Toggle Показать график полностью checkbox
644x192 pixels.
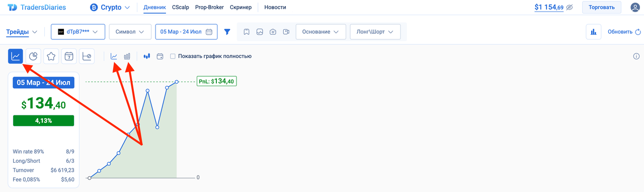(173, 56)
